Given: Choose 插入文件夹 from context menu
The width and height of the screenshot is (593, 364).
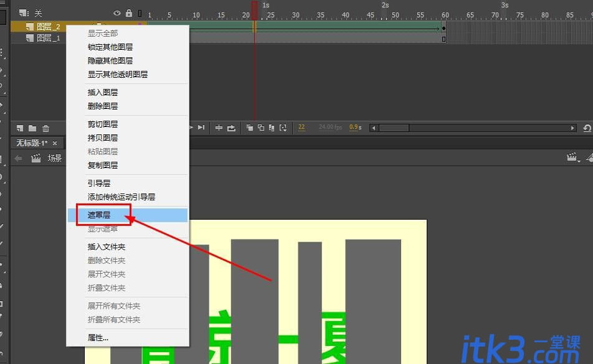Looking at the screenshot, I should 128,247.
